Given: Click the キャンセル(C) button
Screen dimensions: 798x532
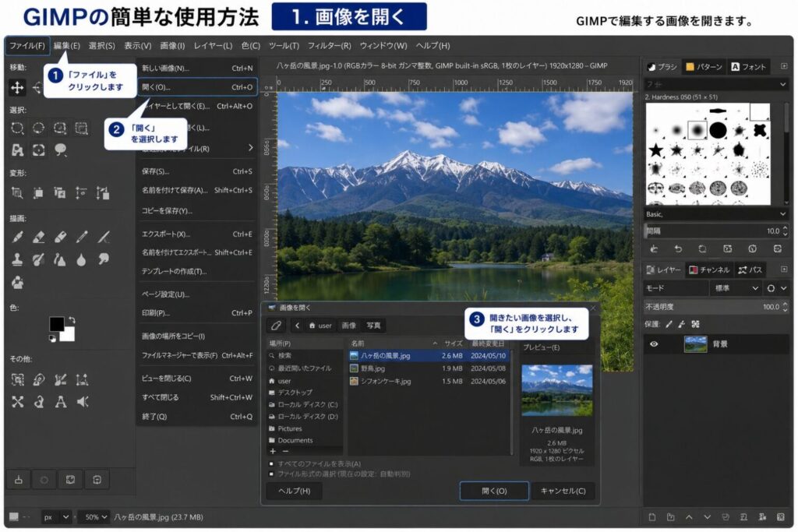Looking at the screenshot, I should click(563, 491).
